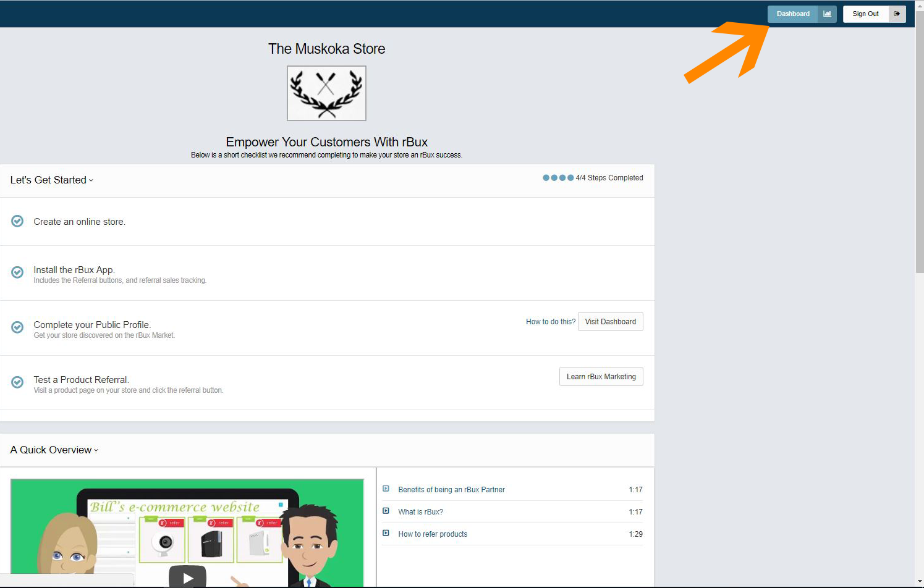This screenshot has height=588, width=924.
Task: Click play icon beside How to refer products
Action: coord(386,533)
